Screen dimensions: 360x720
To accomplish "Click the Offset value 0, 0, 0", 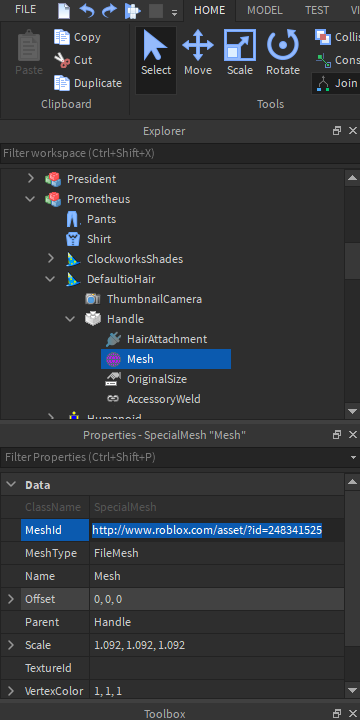I will click(217, 599).
